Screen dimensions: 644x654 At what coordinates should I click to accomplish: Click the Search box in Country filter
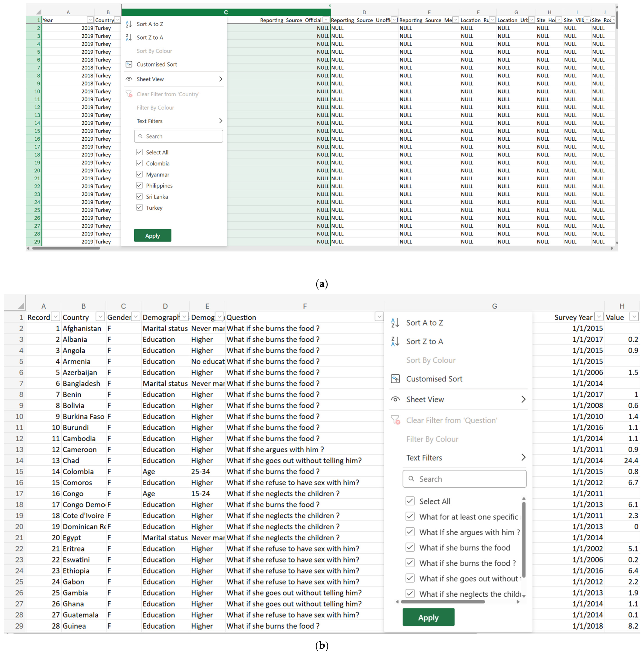pyautogui.click(x=178, y=136)
